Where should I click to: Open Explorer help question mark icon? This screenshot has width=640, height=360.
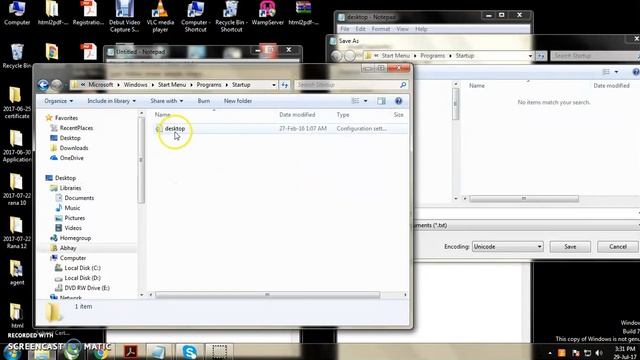[398, 101]
